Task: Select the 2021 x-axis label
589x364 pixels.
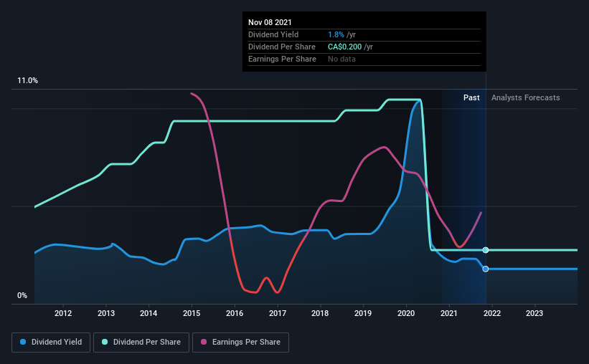Action: [x=449, y=313]
